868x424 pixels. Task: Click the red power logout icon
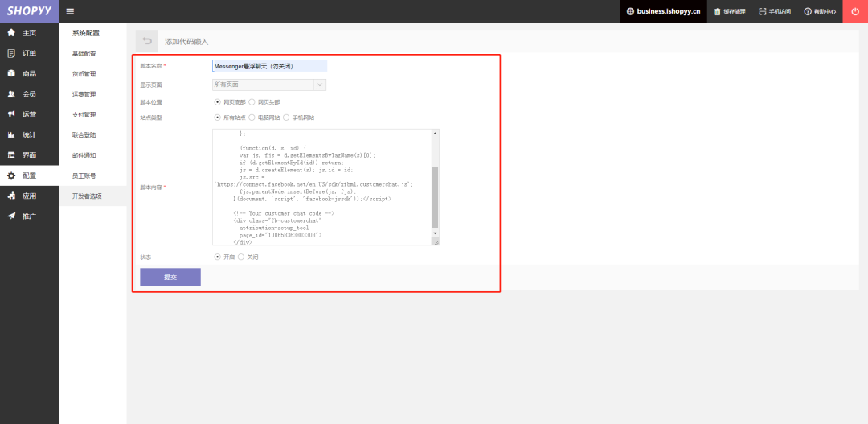click(x=854, y=11)
